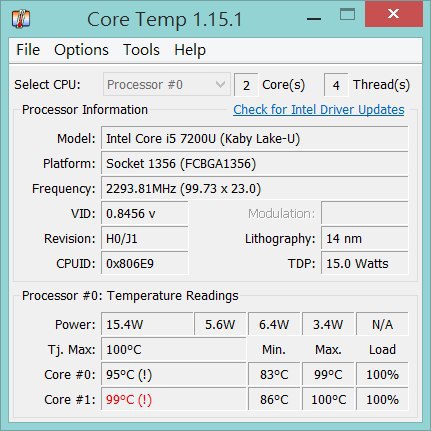Click Core #0 minimum temperature 83°C
The height and width of the screenshot is (431, 431).
(x=274, y=374)
